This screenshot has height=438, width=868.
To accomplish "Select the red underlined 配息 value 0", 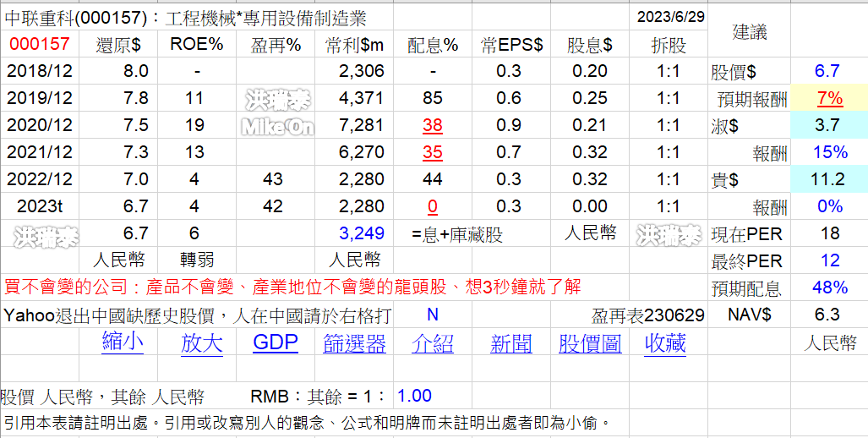I will pyautogui.click(x=433, y=207).
